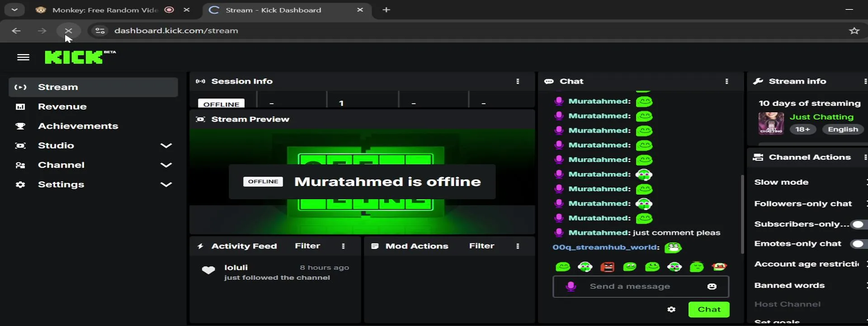Click loluli in the Activity Feed
The height and width of the screenshot is (326, 868).
pos(236,268)
